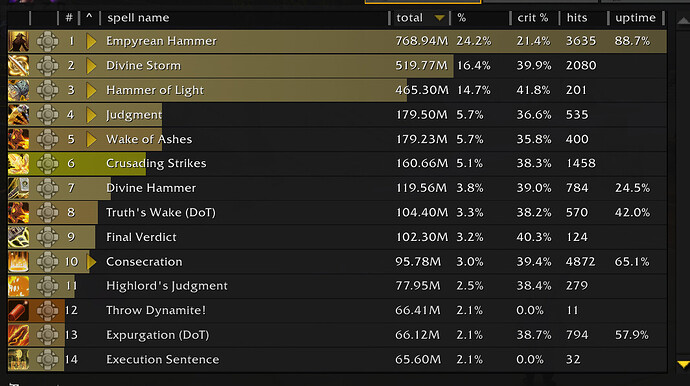Click the Wake of Ashes spell icon

pos(18,140)
